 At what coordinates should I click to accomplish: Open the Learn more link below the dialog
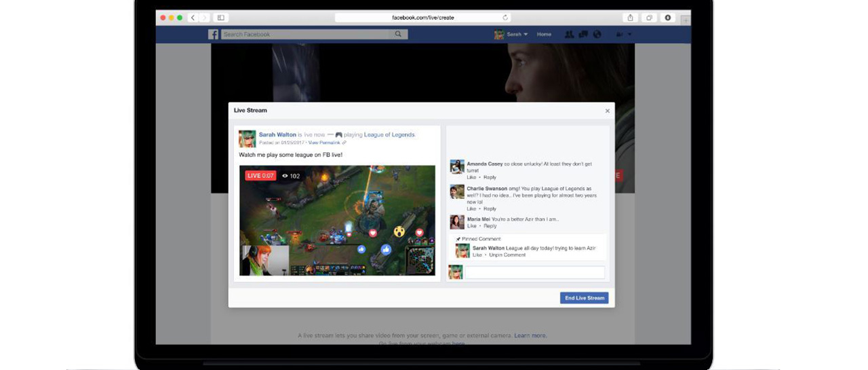pyautogui.click(x=530, y=335)
